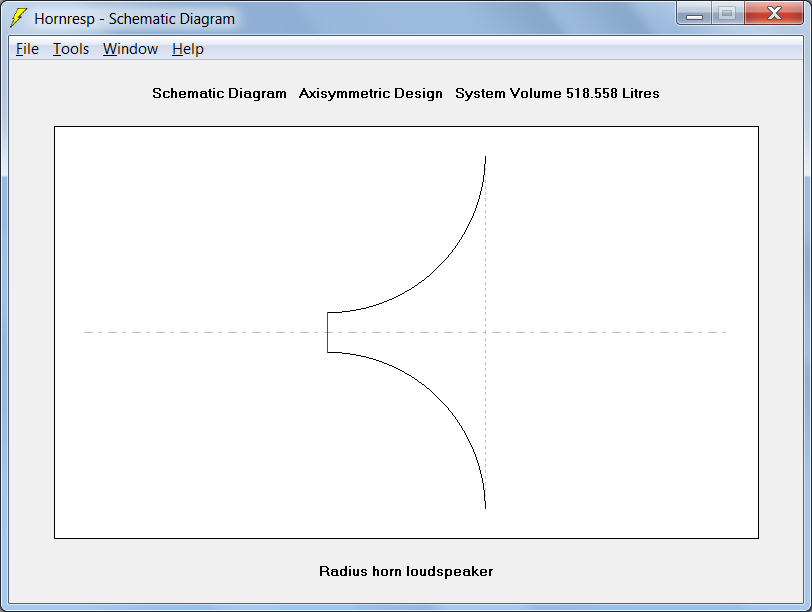Click the disabled maximize window button

(x=728, y=13)
